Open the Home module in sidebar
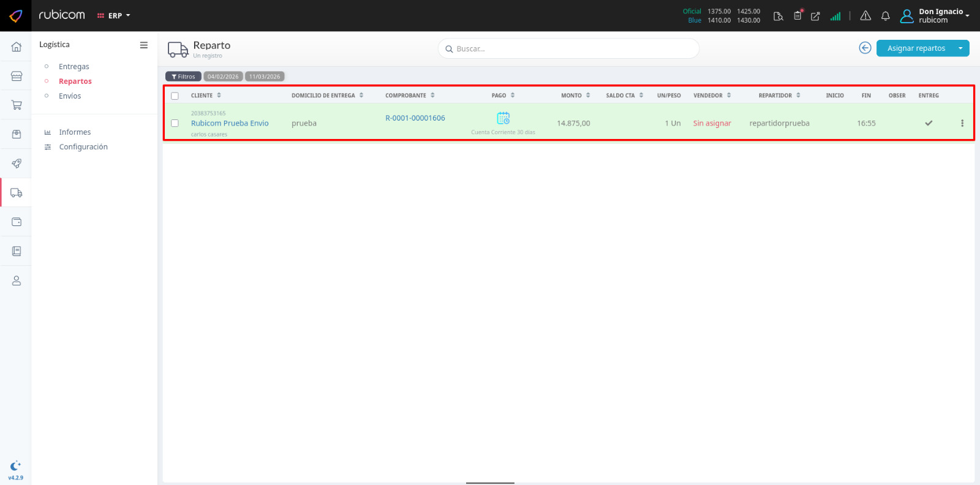Viewport: 980px width, 485px height. click(x=17, y=47)
